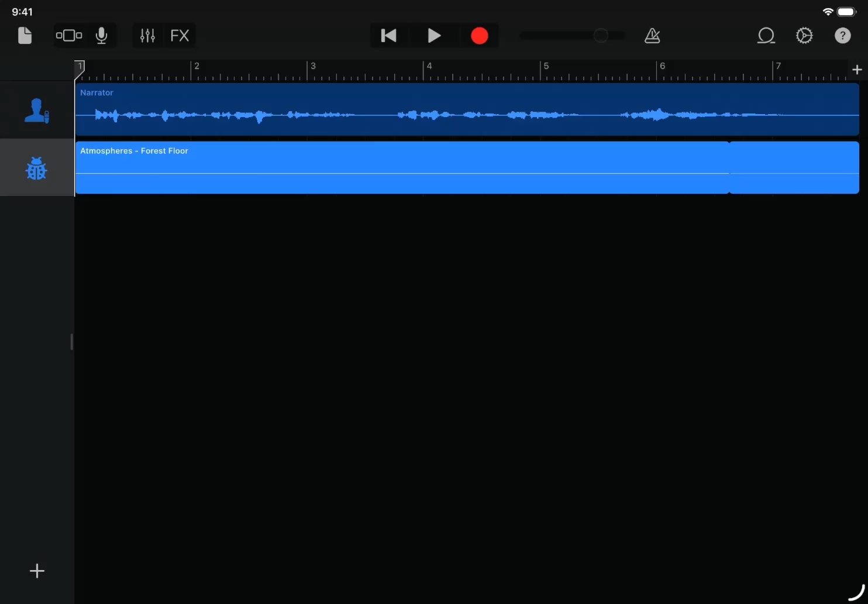Select the Narrator voice track icon
Screen dimensions: 868x604
click(x=36, y=110)
